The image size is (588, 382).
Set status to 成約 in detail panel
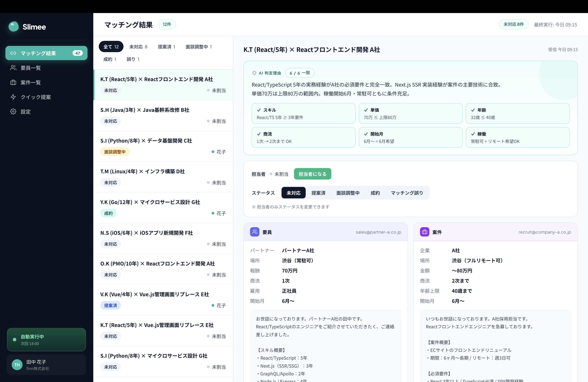[x=375, y=193]
